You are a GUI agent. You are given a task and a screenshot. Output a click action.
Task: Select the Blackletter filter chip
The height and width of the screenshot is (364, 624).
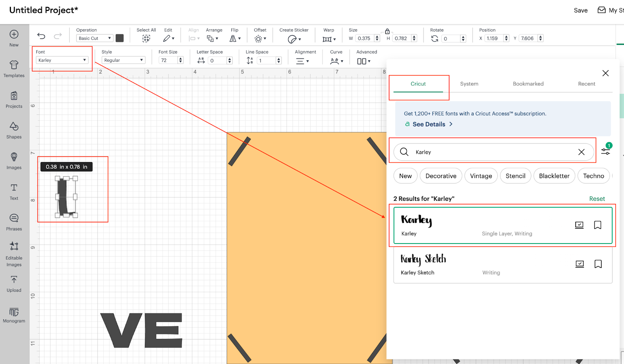pos(554,176)
